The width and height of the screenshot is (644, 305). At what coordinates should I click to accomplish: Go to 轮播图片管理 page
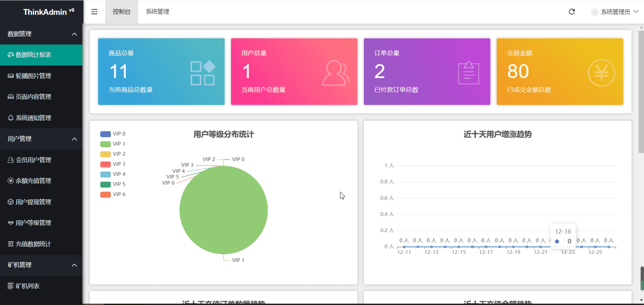33,76
